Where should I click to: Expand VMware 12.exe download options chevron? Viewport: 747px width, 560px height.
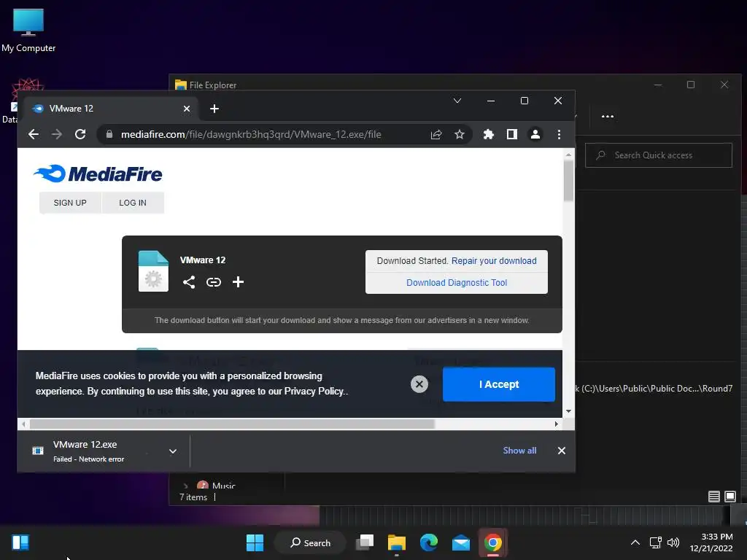click(x=173, y=451)
